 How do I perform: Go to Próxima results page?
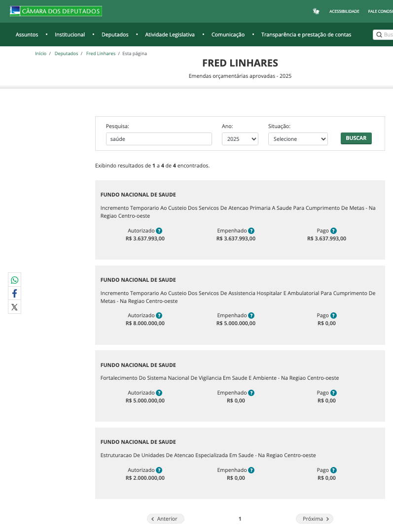pyautogui.click(x=315, y=519)
